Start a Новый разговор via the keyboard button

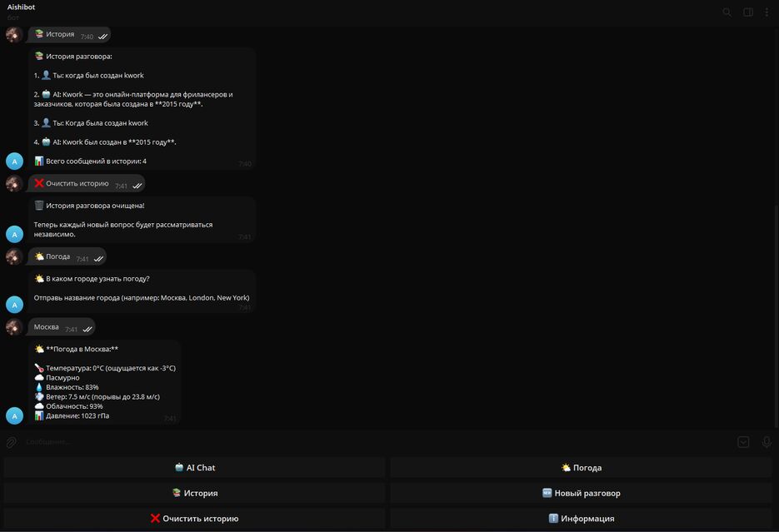pos(581,493)
